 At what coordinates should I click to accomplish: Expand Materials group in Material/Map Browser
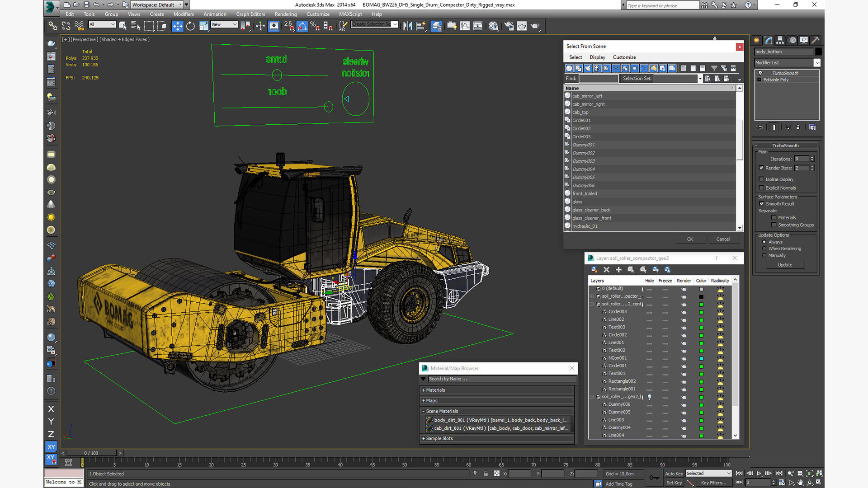(x=497, y=390)
